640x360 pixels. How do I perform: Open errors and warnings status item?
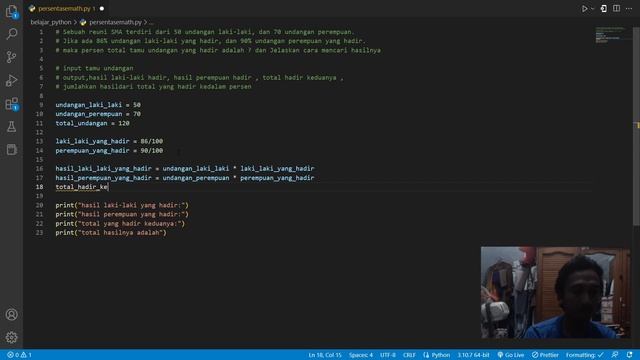(19, 355)
